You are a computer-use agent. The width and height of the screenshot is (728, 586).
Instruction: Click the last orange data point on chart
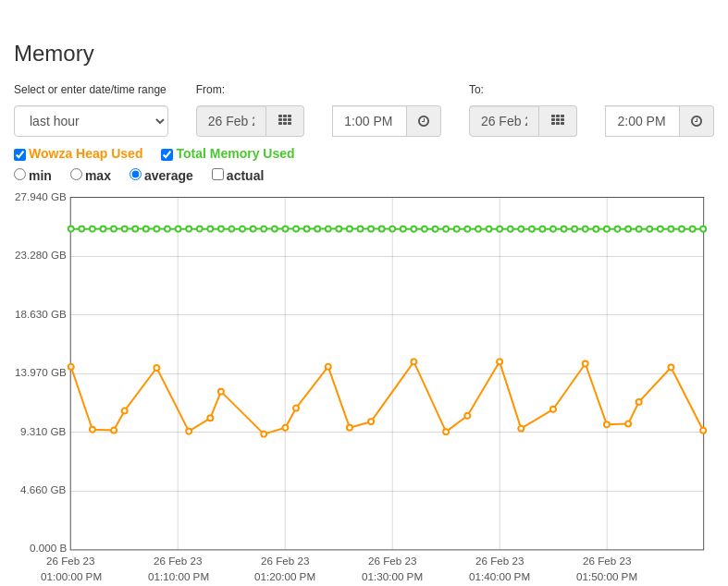(703, 431)
